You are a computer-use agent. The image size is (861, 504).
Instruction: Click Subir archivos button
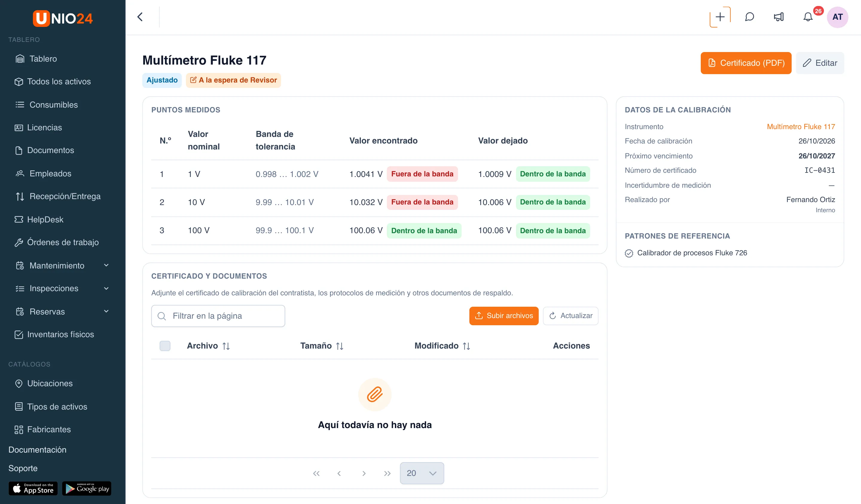pyautogui.click(x=504, y=316)
